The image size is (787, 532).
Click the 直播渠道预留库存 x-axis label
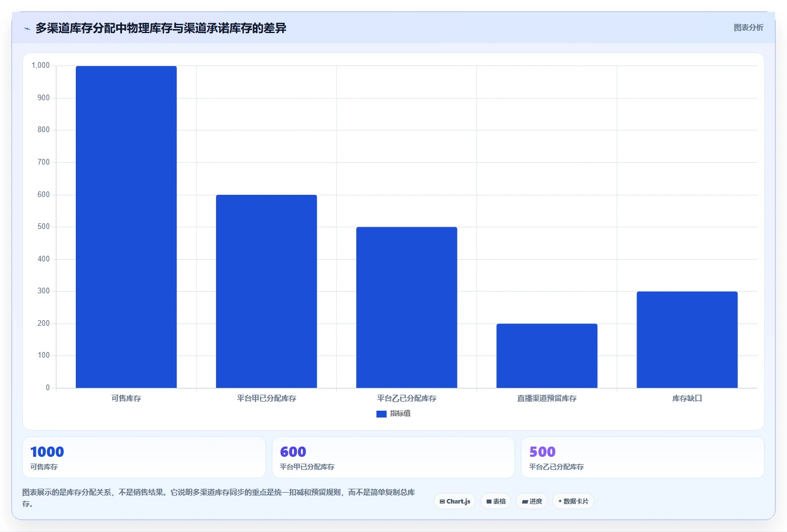point(547,398)
